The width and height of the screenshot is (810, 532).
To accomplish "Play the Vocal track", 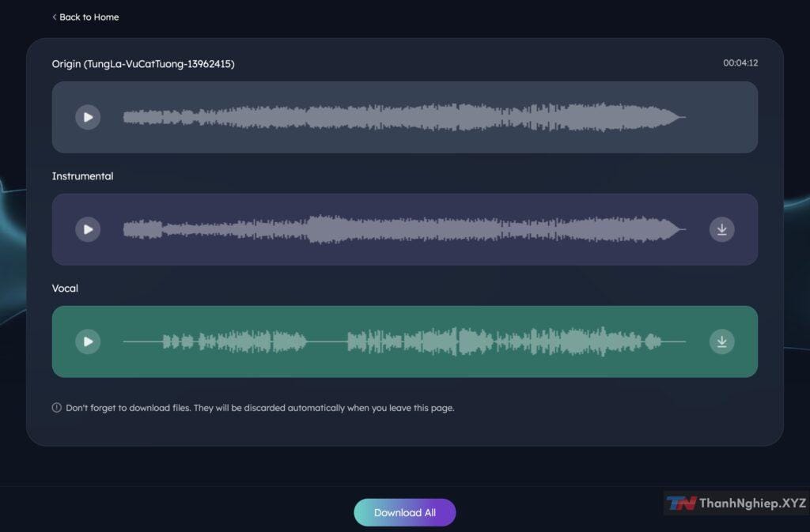I will pyautogui.click(x=88, y=341).
